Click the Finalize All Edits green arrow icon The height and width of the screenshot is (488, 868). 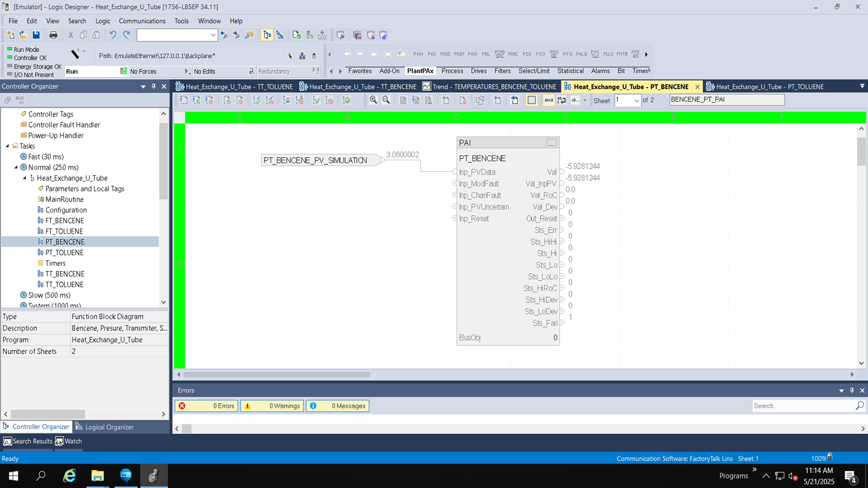[x=346, y=100]
